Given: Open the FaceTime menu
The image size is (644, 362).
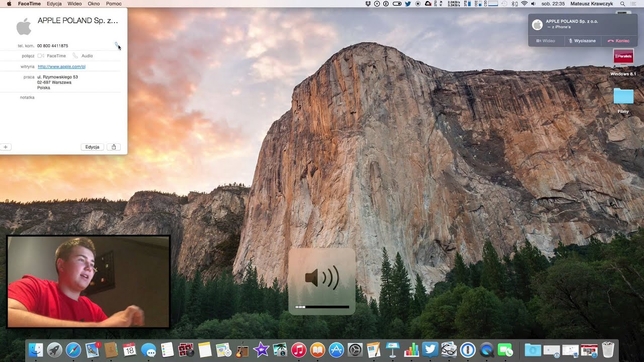Looking at the screenshot, I should point(29,4).
